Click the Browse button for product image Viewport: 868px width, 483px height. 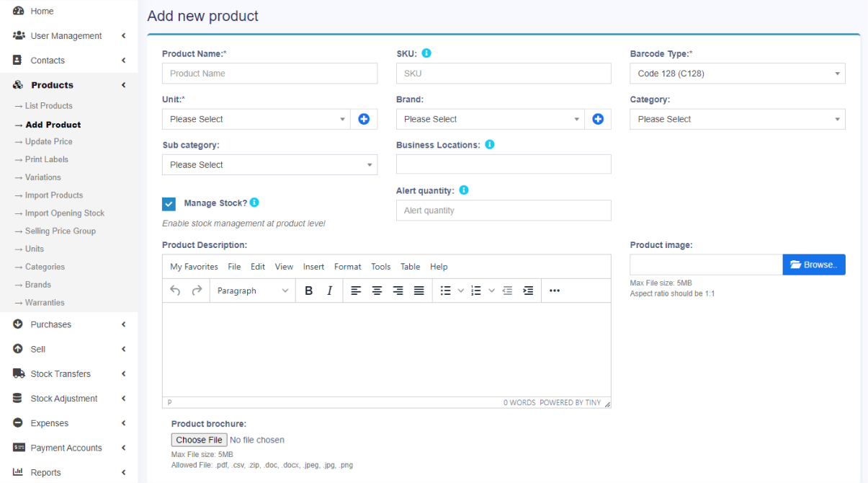point(814,265)
